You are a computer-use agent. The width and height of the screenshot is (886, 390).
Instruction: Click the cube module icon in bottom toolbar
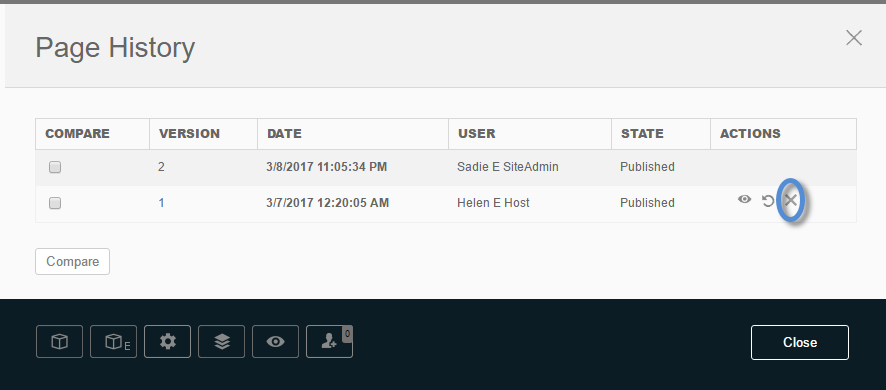(59, 341)
